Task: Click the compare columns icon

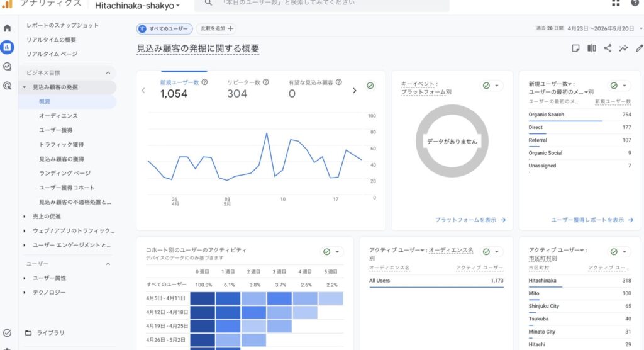Action: click(x=591, y=48)
